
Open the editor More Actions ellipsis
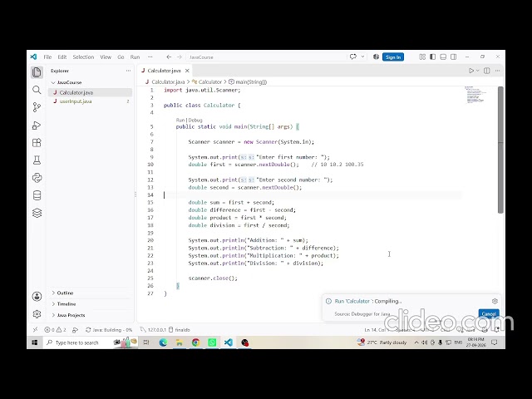click(497, 71)
